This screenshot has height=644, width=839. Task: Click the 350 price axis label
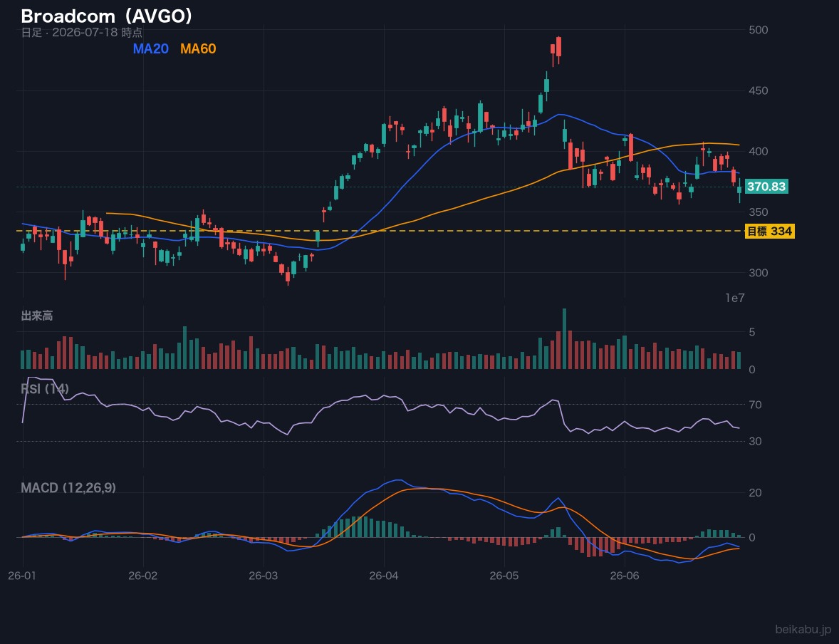coord(759,212)
